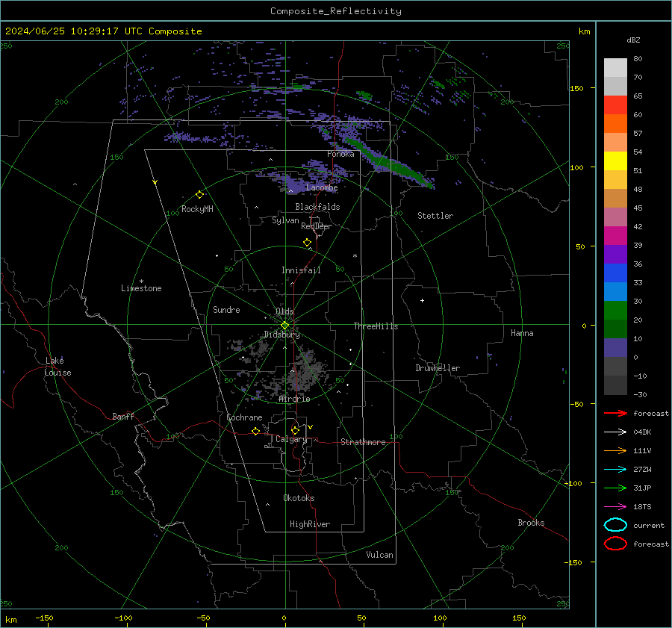Click the red forecast arrow in legend
This screenshot has width=672, height=628.
(615, 413)
